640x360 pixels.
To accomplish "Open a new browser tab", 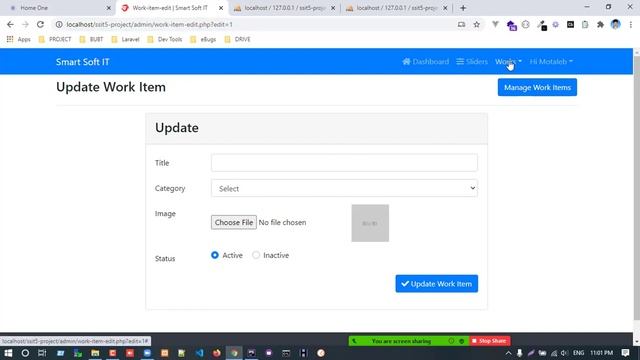I will coord(463,8).
